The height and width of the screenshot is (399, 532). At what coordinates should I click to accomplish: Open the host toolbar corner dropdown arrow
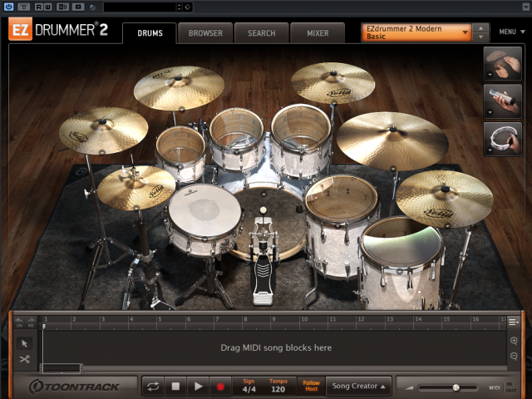click(x=525, y=7)
